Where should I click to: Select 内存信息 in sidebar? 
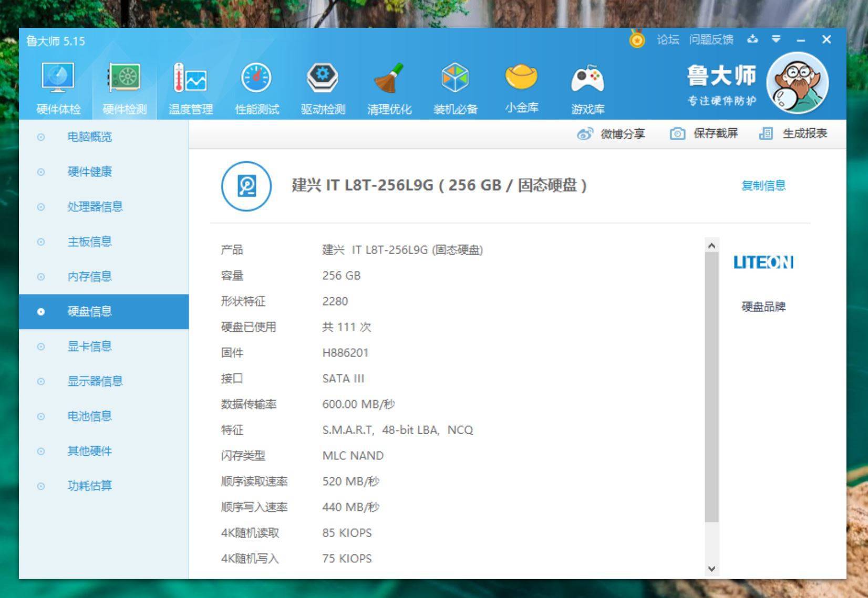pyautogui.click(x=104, y=277)
